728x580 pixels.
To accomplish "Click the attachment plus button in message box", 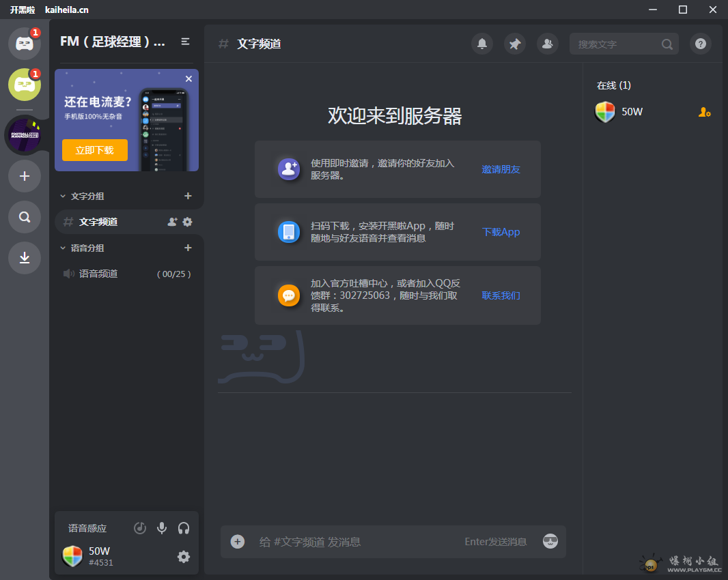I will [x=238, y=542].
